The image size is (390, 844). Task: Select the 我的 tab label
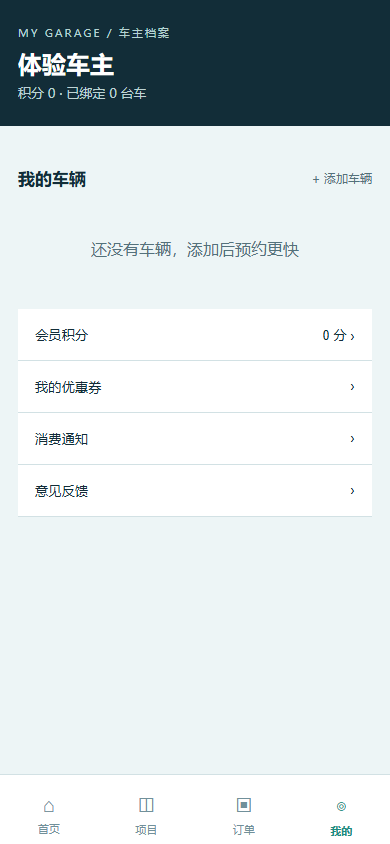tap(341, 831)
